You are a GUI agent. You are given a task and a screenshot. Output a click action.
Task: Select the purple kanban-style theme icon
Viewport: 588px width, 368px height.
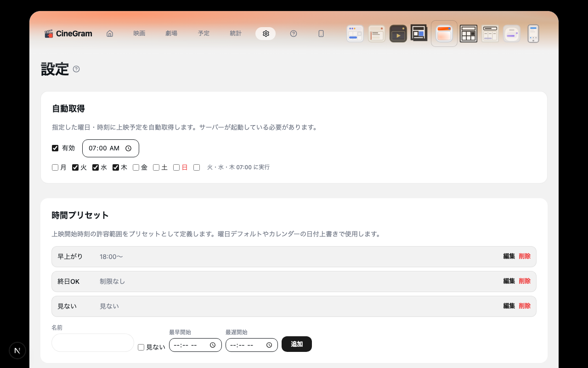[x=511, y=33]
